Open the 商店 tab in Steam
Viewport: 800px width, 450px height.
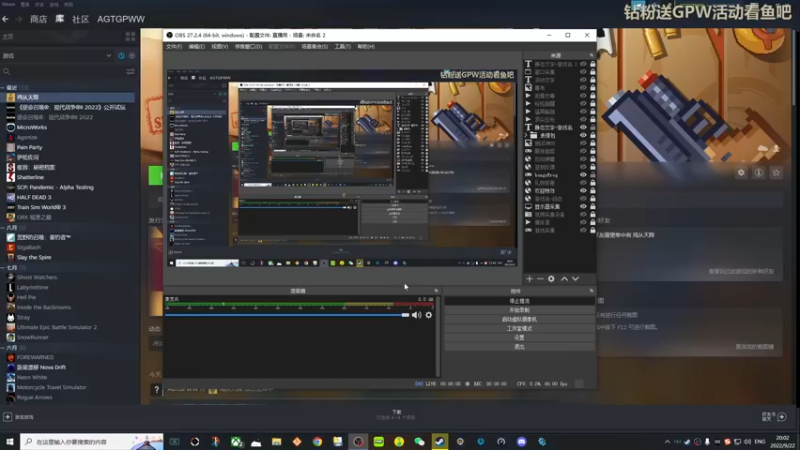(x=38, y=19)
